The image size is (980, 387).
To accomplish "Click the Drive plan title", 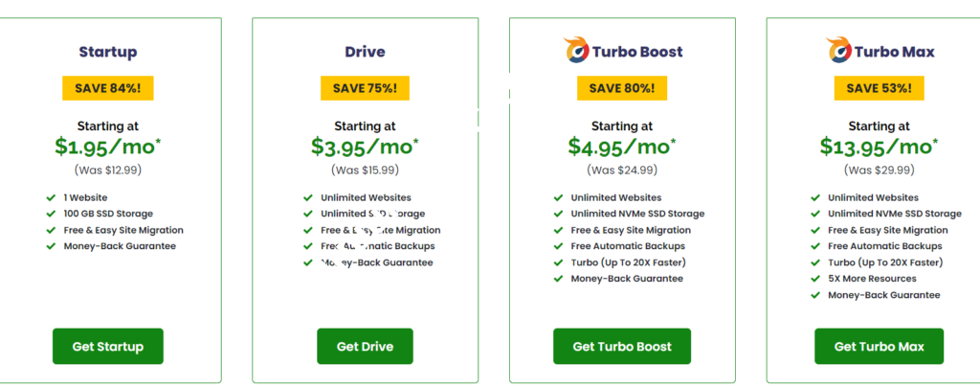I will point(365,52).
